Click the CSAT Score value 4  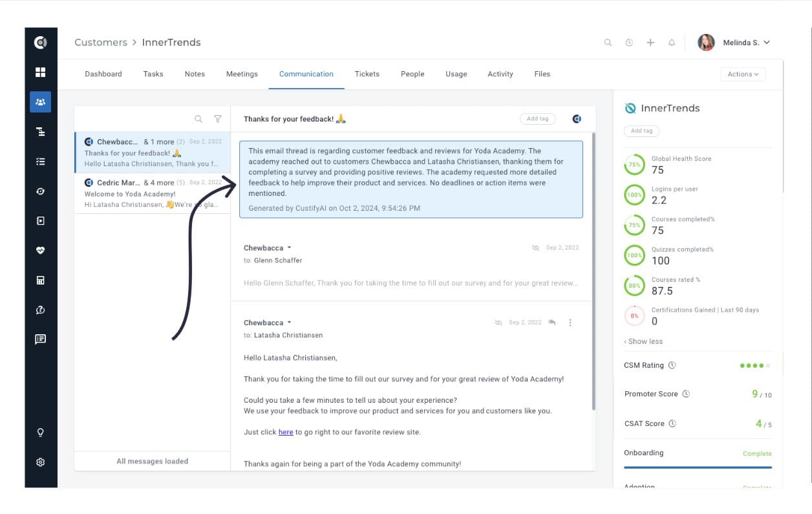[758, 423]
